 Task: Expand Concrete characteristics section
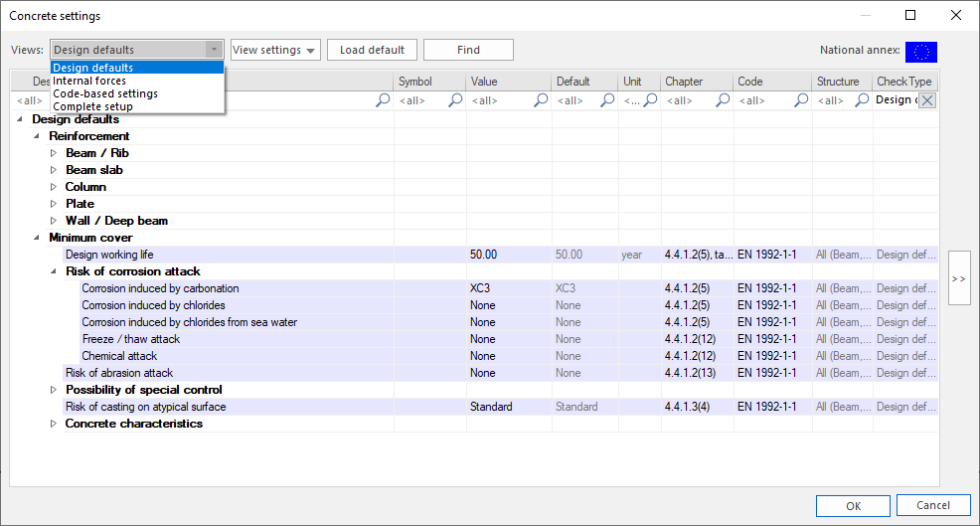[x=55, y=424]
